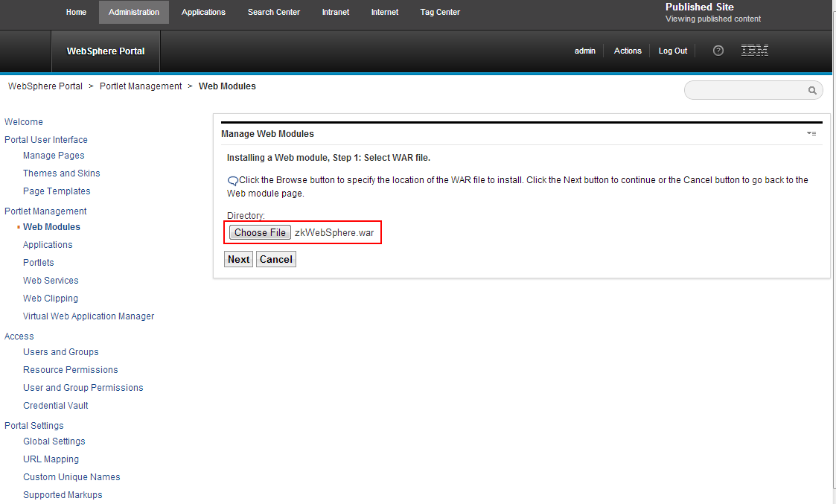The width and height of the screenshot is (836, 504).
Task: Open URL Mapping
Action: coord(51,459)
